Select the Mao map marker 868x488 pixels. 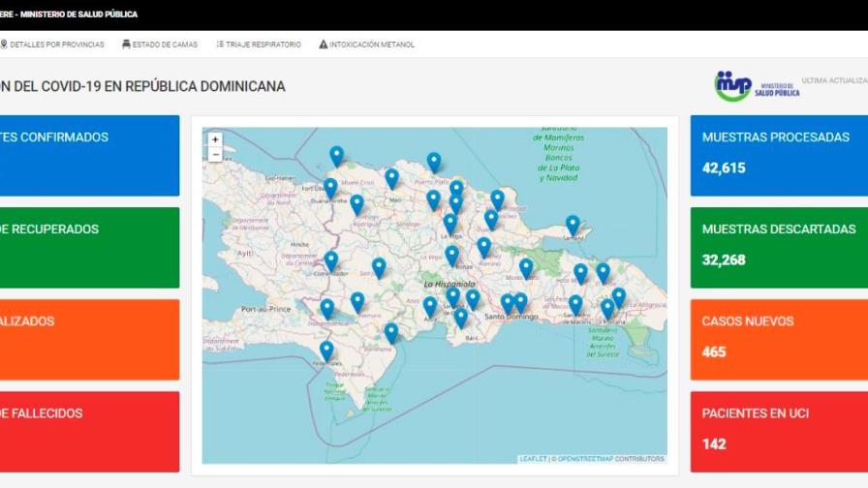392,179
